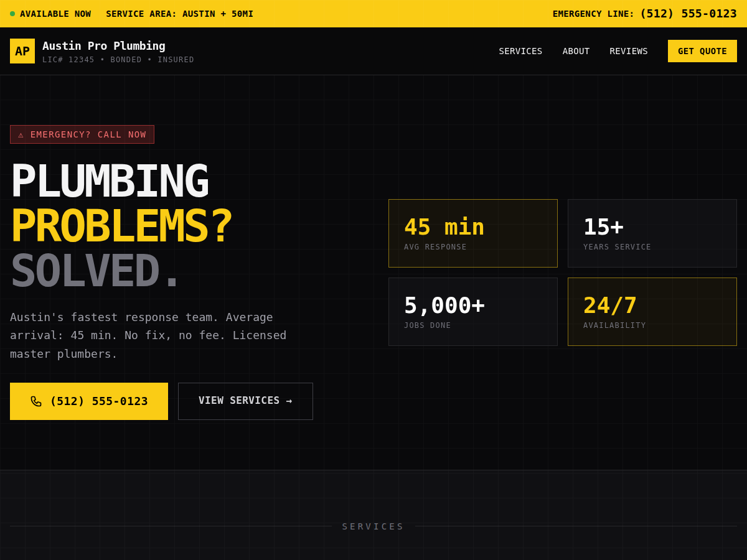Click the Services section heading
Image resolution: width=747 pixels, height=560 pixels.
point(373,526)
